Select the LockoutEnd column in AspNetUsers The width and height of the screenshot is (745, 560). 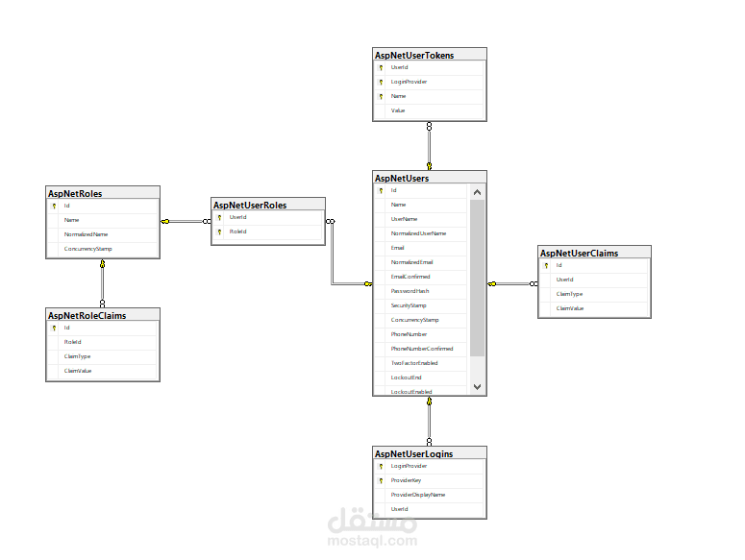click(421, 377)
